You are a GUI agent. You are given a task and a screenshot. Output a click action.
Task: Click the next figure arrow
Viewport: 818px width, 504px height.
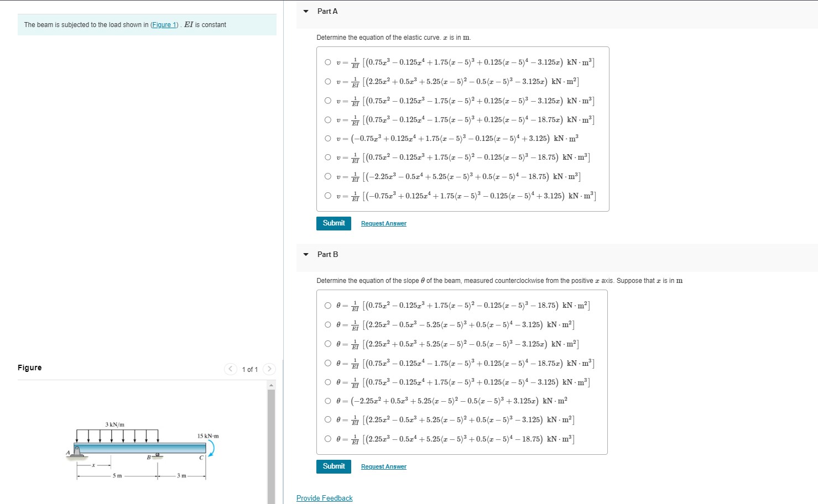[x=269, y=369]
